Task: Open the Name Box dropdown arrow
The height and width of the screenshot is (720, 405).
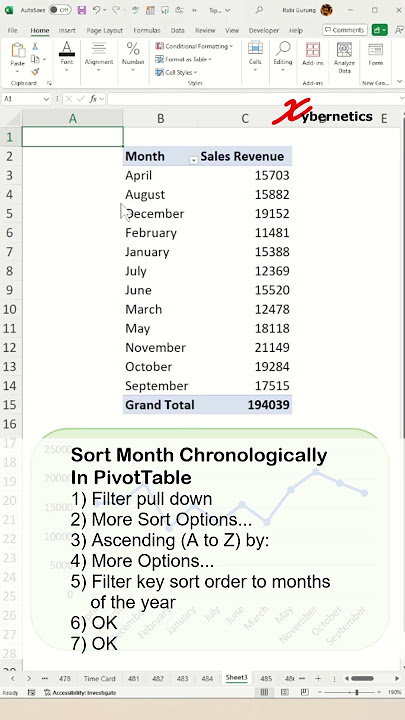Action: (x=46, y=99)
